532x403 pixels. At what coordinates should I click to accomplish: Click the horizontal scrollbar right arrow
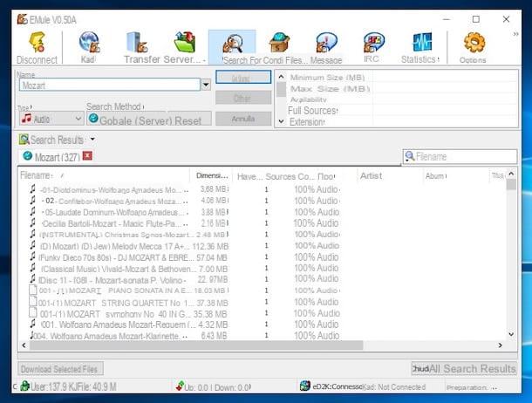click(500, 345)
